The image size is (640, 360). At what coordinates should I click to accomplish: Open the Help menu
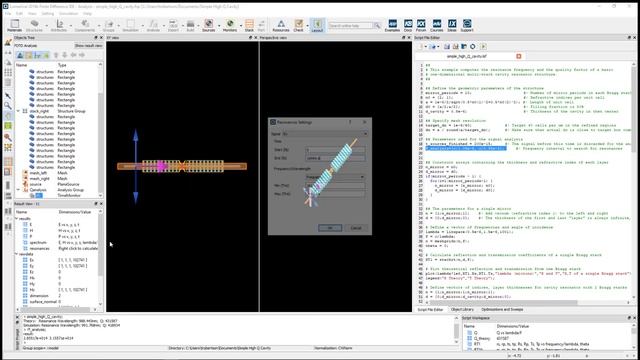[87, 13]
